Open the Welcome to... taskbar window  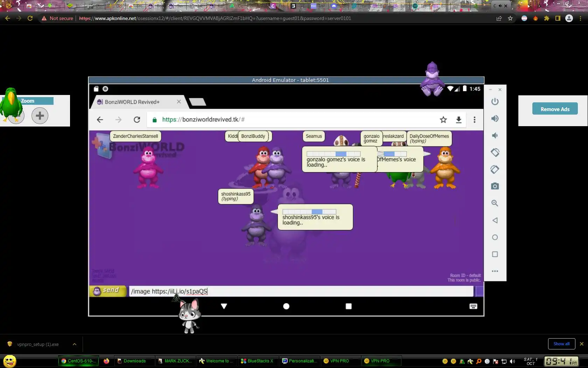(217, 361)
